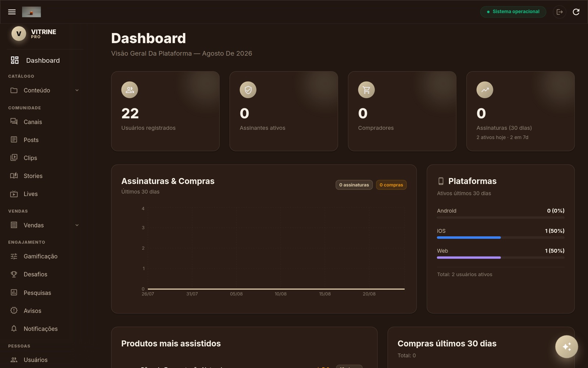The image size is (588, 368).
Task: Click the 22 Usuários registrados card value
Action: 130,113
